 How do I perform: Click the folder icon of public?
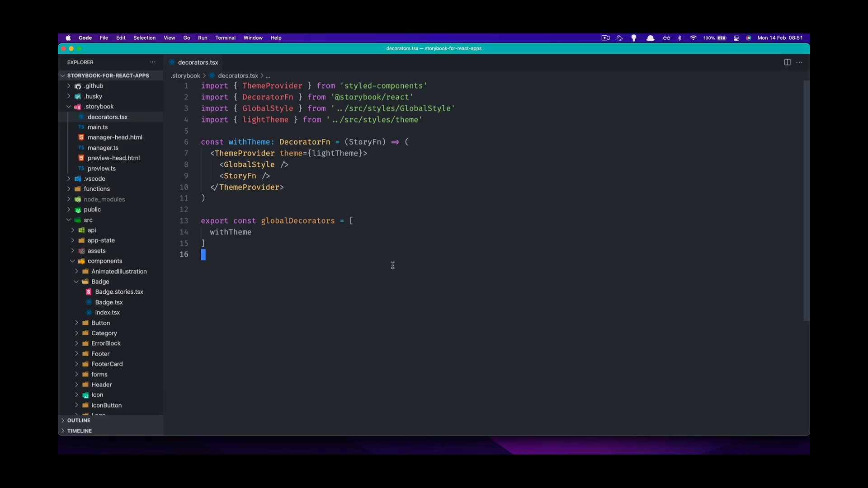point(78,210)
